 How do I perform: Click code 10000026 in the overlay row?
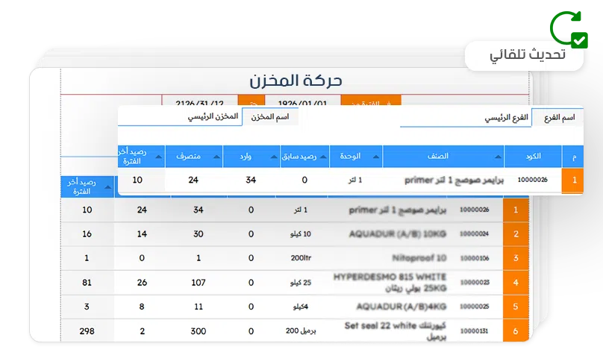533,180
